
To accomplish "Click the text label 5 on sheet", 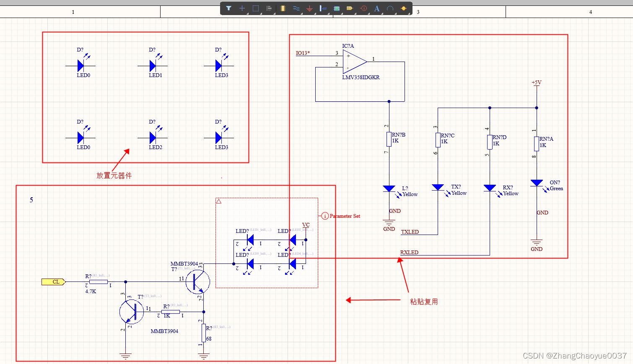I will pyautogui.click(x=31, y=200).
